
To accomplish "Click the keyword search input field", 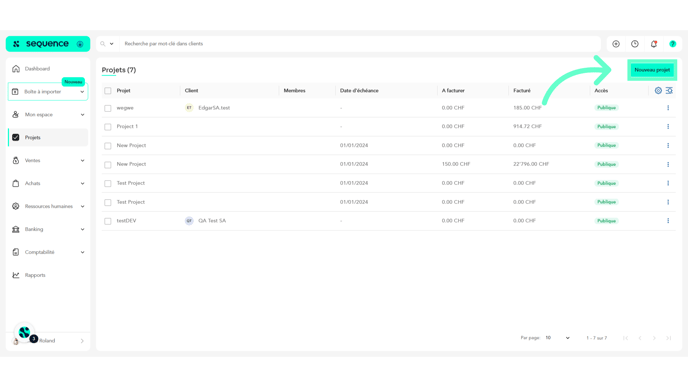I will click(x=360, y=44).
